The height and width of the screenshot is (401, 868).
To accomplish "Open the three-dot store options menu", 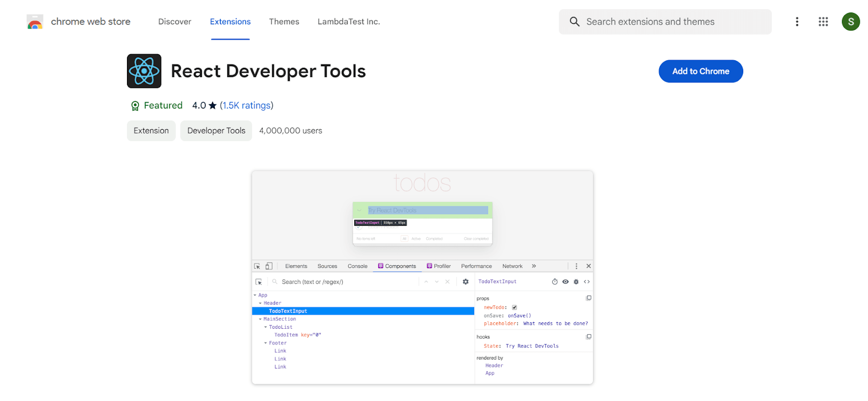I will 797,22.
